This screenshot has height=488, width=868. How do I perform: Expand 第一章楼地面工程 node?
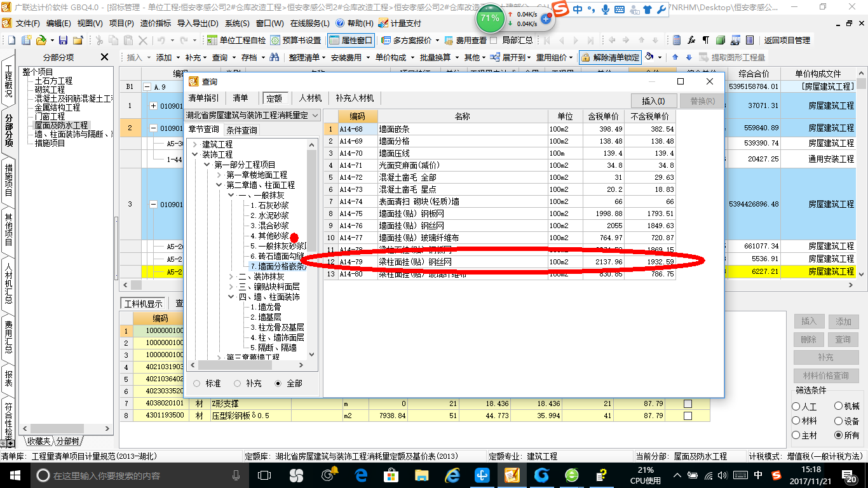pos(219,175)
